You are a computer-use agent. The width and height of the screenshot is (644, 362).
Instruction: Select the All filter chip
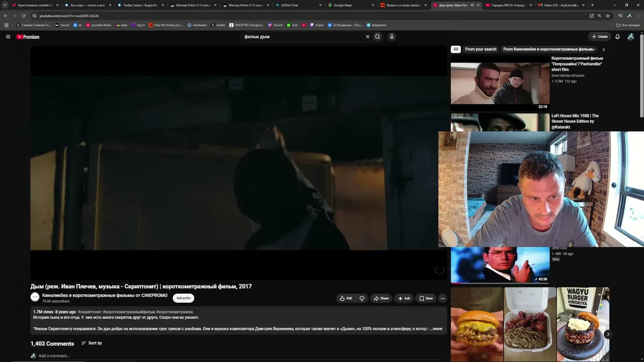point(455,49)
